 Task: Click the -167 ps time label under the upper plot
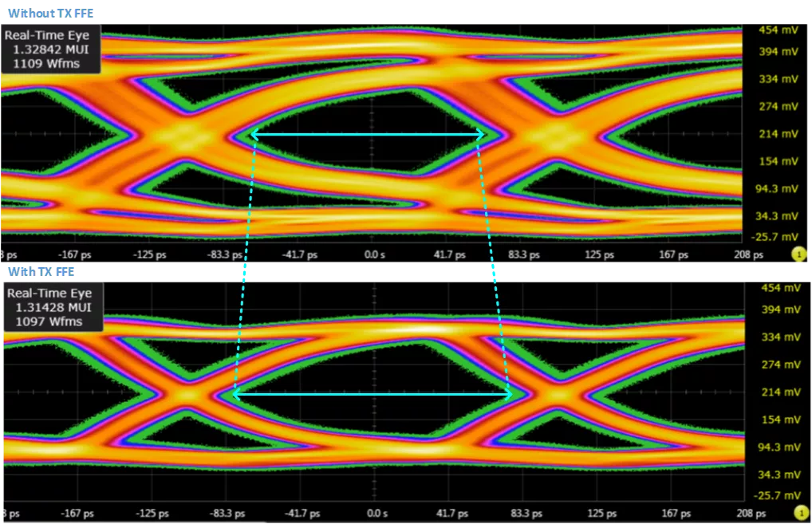[x=74, y=254]
